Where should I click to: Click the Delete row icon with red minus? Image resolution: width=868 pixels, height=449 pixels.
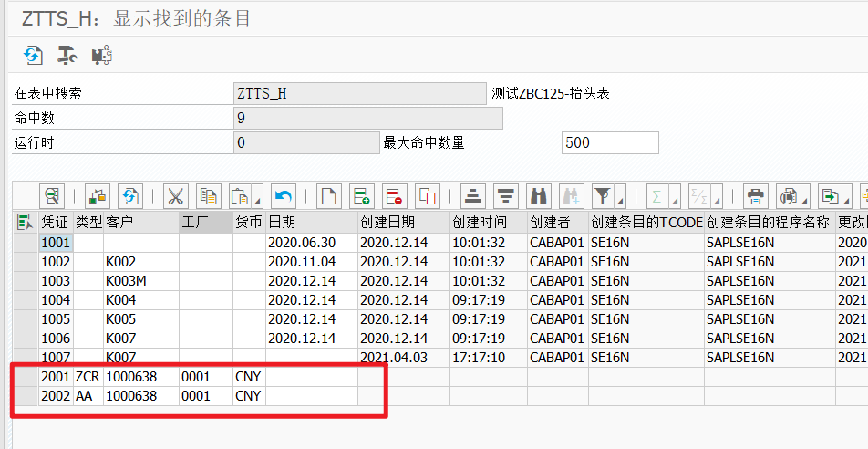pyautogui.click(x=395, y=196)
